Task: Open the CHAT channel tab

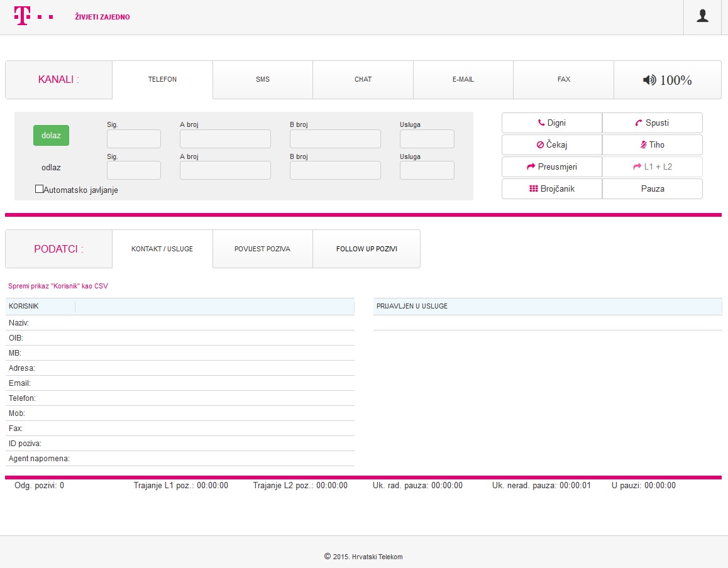Action: [363, 80]
